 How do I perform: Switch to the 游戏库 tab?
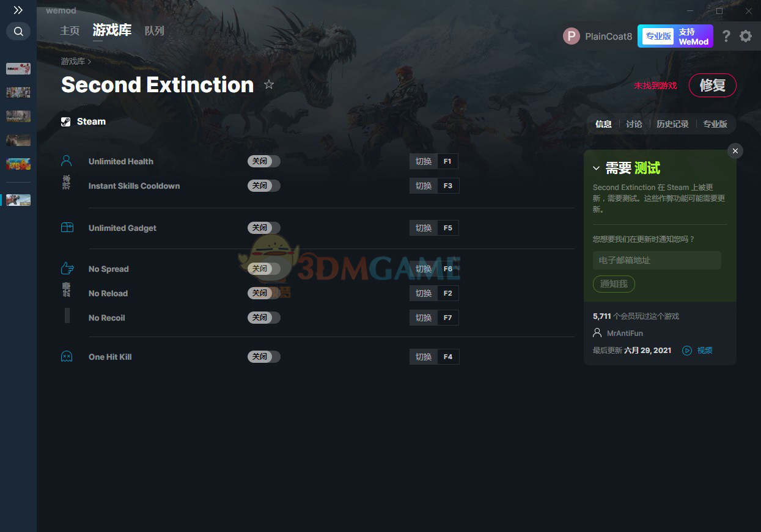pyautogui.click(x=112, y=31)
